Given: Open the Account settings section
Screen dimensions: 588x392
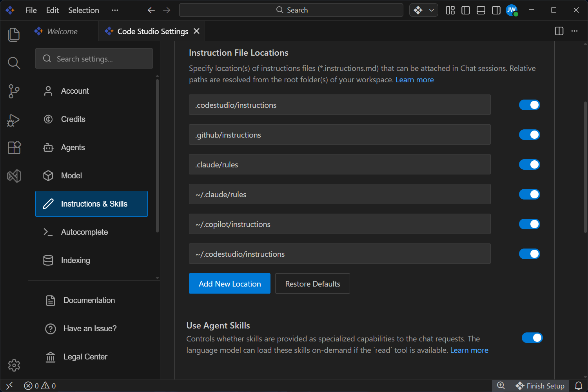Looking at the screenshot, I should coord(91,91).
